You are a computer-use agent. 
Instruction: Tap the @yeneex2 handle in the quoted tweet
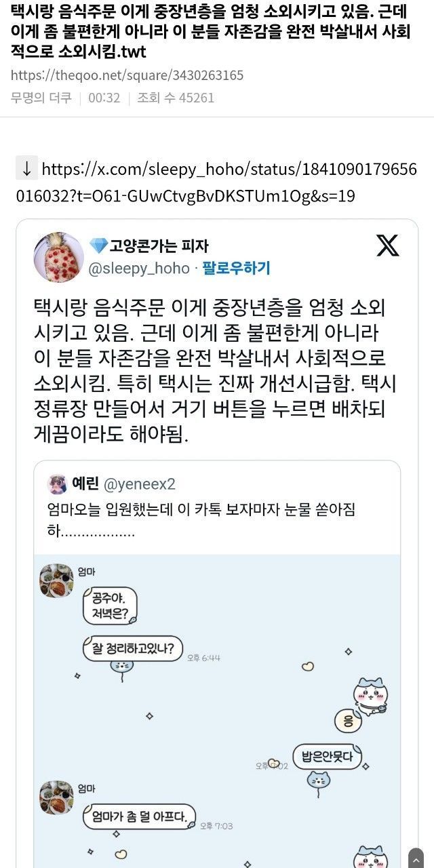click(140, 484)
